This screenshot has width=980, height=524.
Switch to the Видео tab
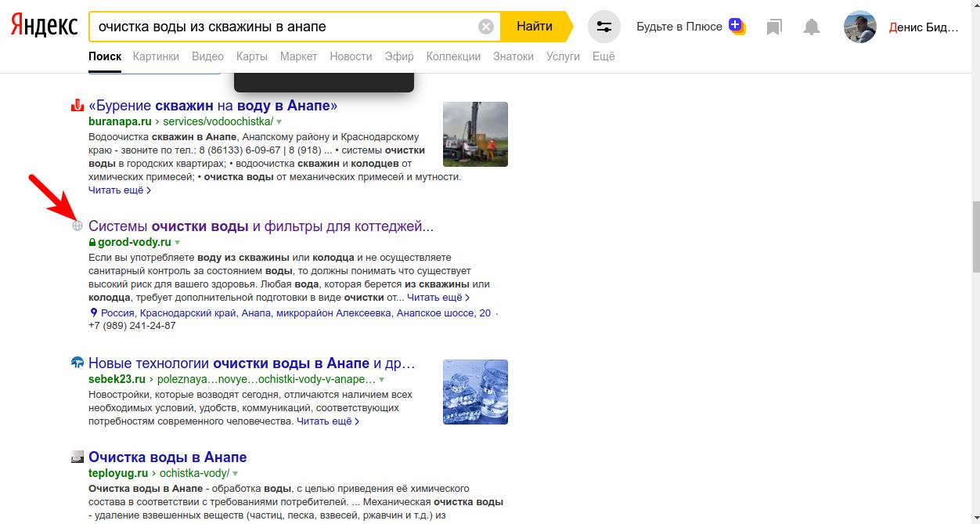pos(207,56)
